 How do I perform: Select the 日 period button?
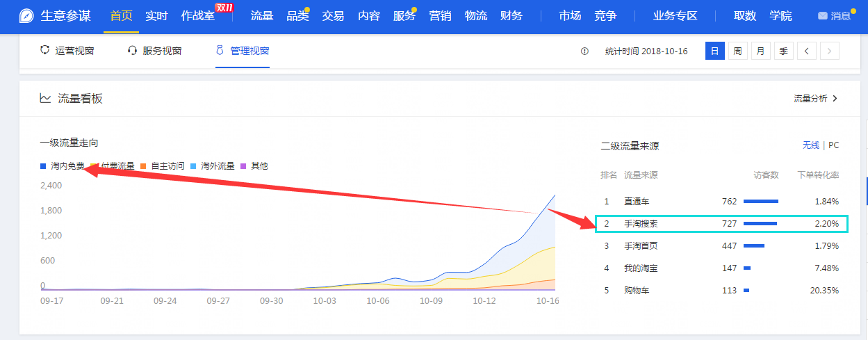click(x=714, y=51)
